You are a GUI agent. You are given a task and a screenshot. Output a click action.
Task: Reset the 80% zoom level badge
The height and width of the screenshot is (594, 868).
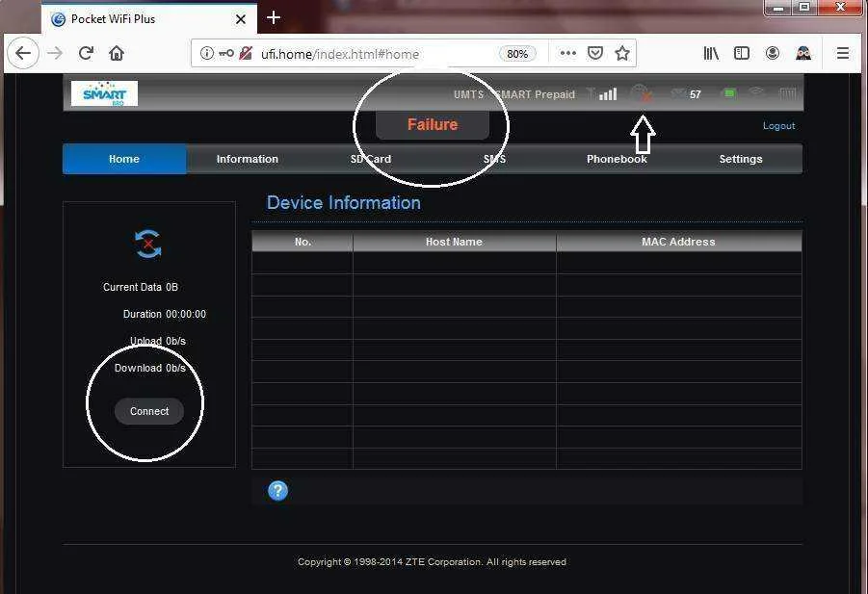(517, 54)
